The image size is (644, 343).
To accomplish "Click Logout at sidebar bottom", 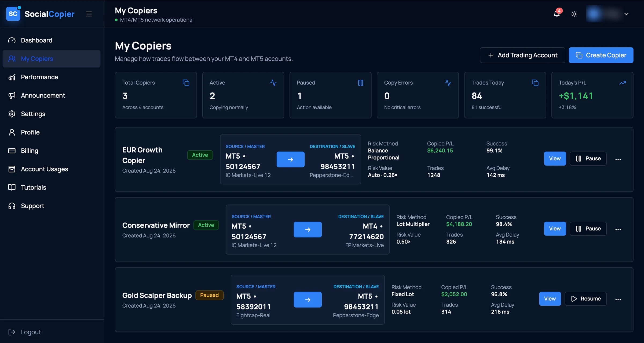I will click(x=25, y=332).
